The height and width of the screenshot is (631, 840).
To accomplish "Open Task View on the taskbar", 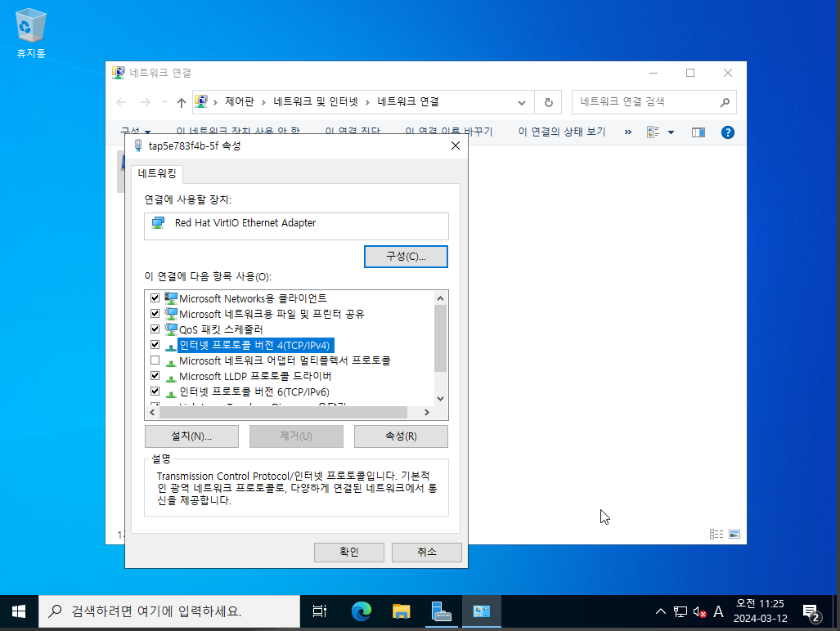I will [x=320, y=611].
